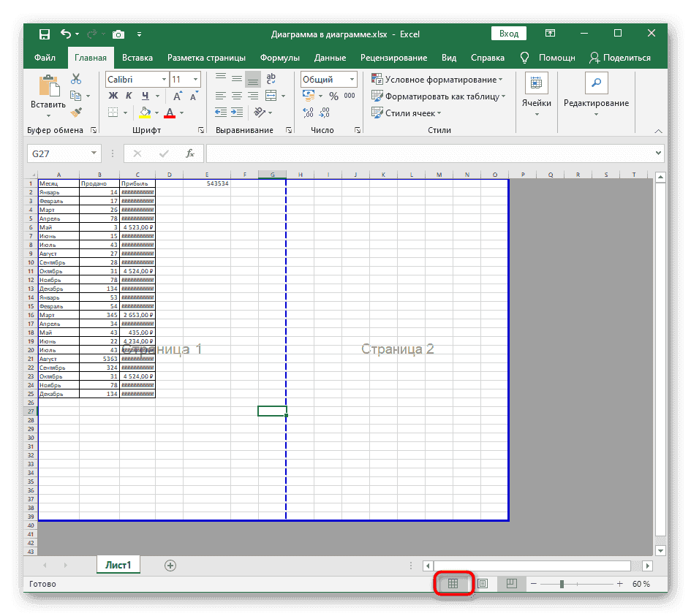Switch to the Вставка ribbon tab
This screenshot has height=616, width=691.
(x=137, y=57)
